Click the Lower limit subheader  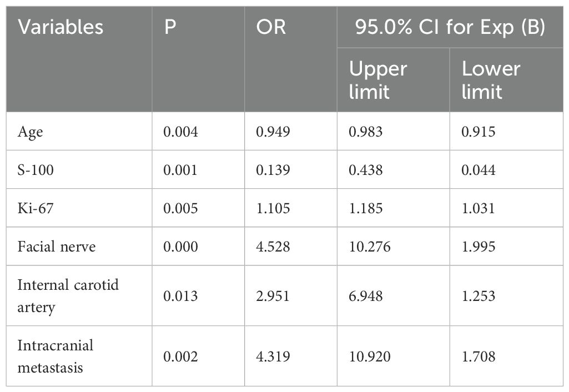483,80
